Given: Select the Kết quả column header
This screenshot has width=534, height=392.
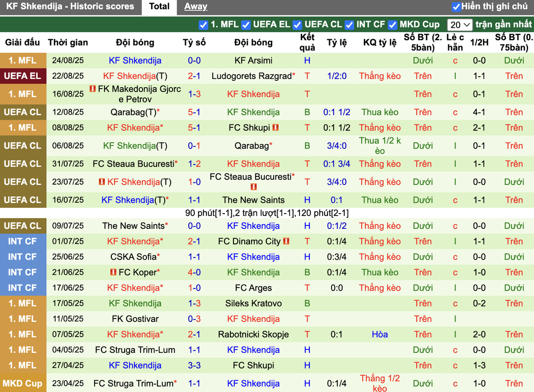Looking at the screenshot, I should tap(307, 42).
